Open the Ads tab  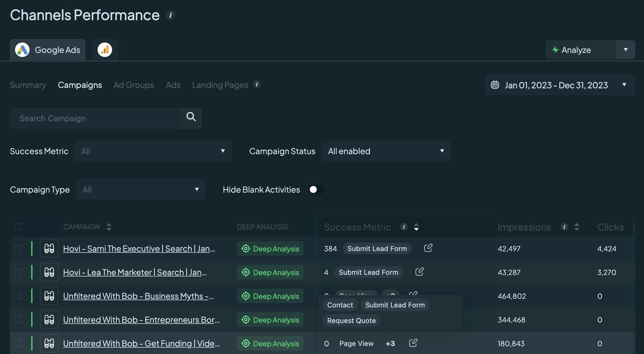pyautogui.click(x=173, y=85)
